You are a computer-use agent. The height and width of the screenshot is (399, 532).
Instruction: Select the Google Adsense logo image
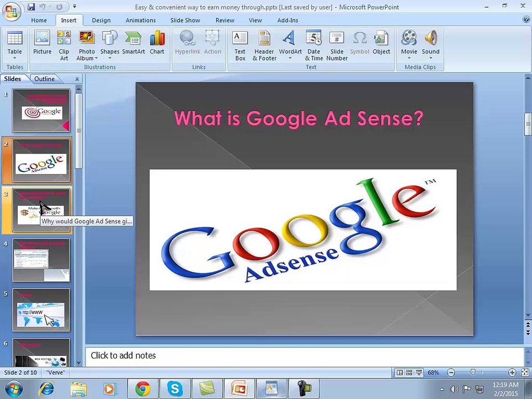pos(303,229)
